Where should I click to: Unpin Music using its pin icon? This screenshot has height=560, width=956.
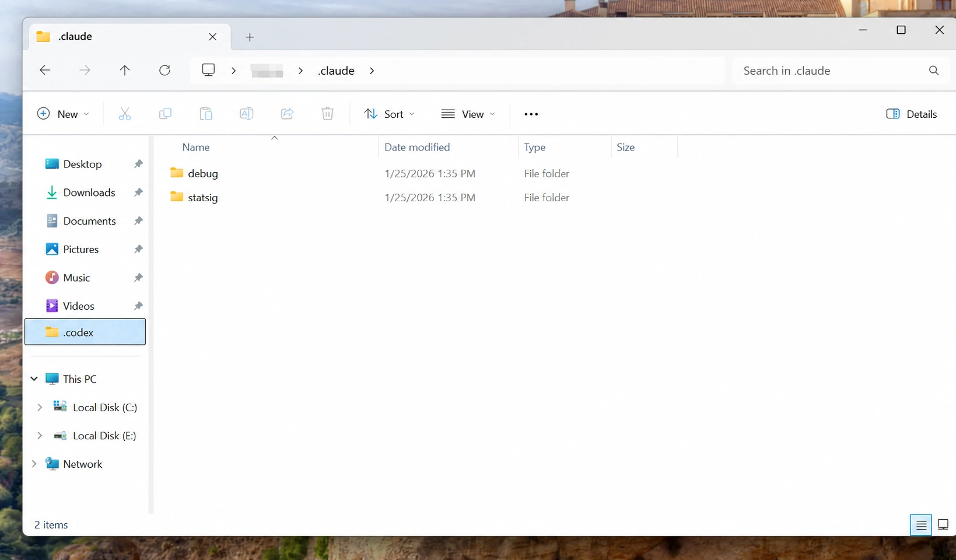[x=138, y=278]
